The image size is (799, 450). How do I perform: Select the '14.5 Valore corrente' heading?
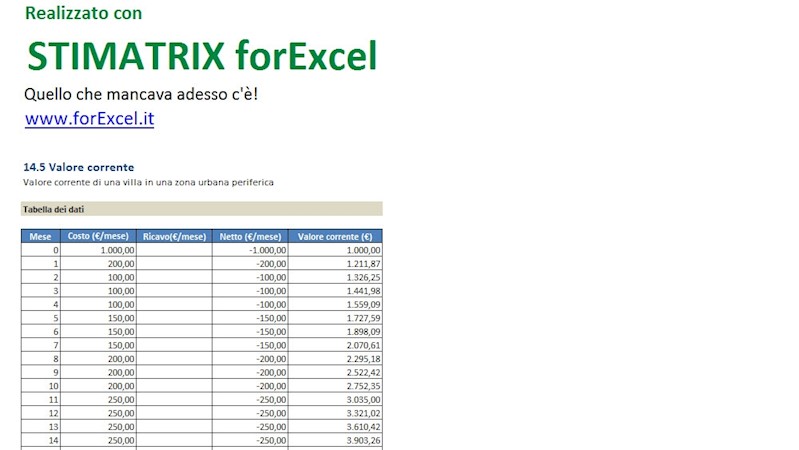pyautogui.click(x=78, y=167)
